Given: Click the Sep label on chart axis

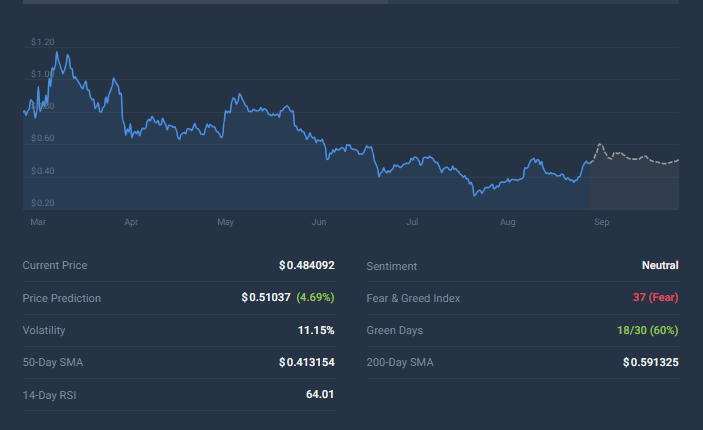Looking at the screenshot, I should coord(602,222).
